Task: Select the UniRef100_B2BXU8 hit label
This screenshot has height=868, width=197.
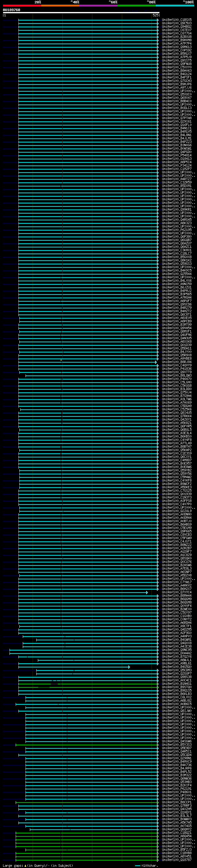Action: coord(176,37)
